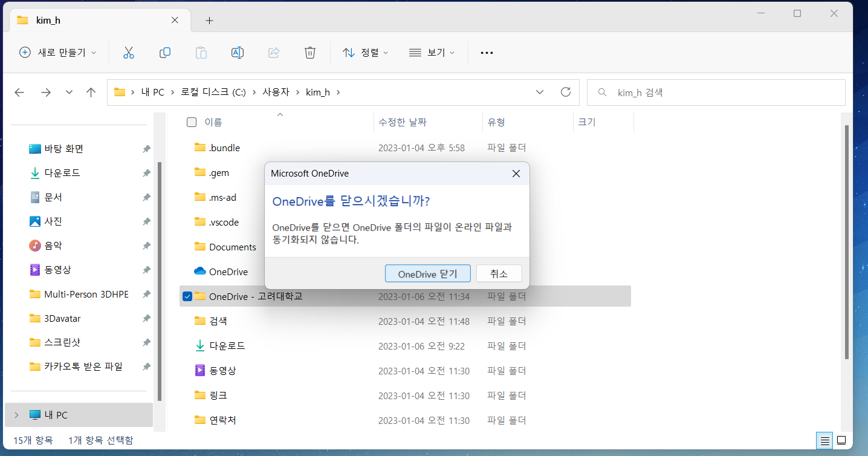Sort by 이름 column header
868x456 pixels.
pyautogui.click(x=213, y=122)
